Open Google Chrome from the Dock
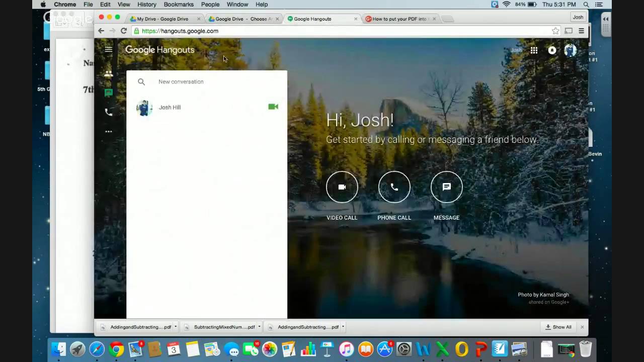The height and width of the screenshot is (362, 644). pos(116,349)
